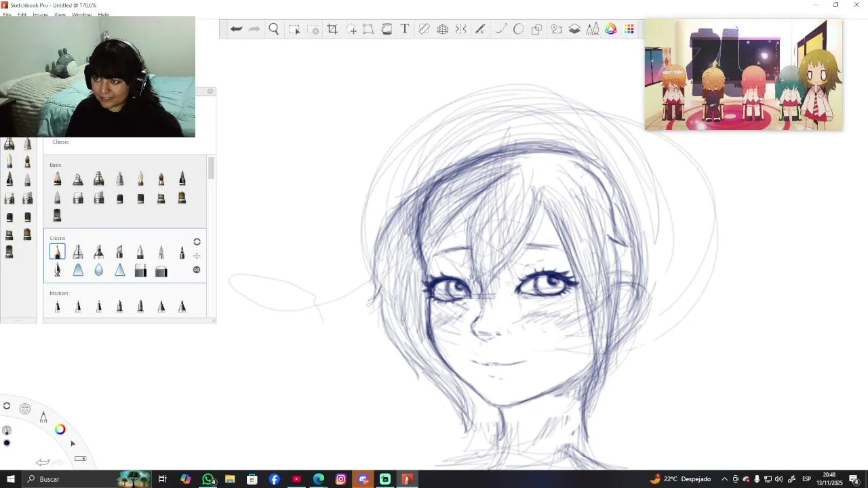Toggle the Brush Palette panel
This screenshot has width=868, height=488.
coord(593,29)
